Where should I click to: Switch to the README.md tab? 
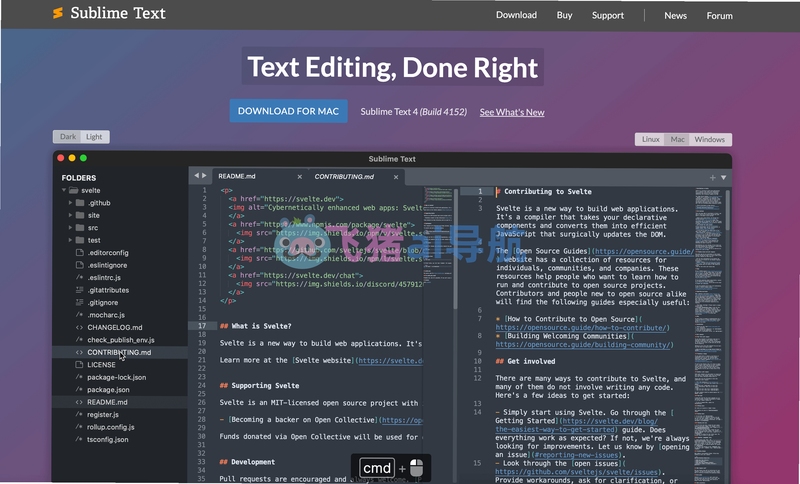click(237, 176)
